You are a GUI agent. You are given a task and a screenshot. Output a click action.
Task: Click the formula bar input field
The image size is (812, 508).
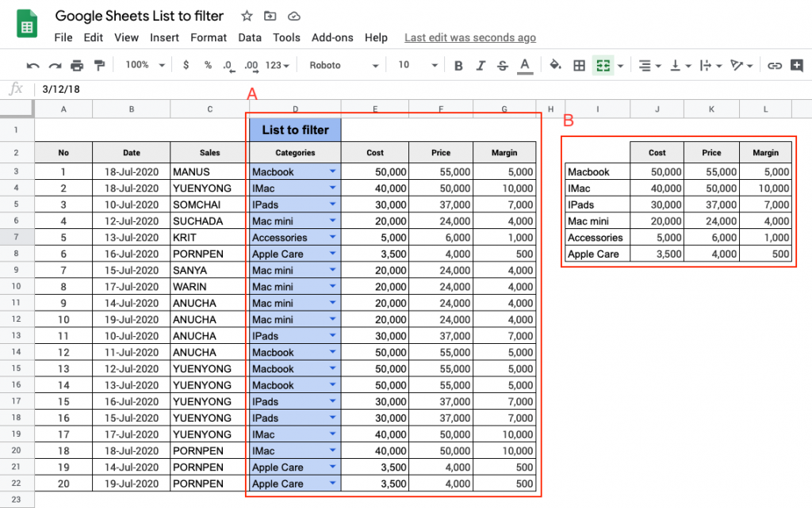tap(396, 89)
